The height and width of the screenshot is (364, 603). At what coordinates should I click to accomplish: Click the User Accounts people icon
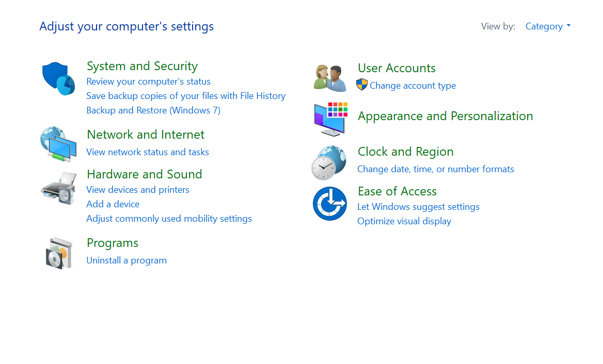pyautogui.click(x=329, y=77)
